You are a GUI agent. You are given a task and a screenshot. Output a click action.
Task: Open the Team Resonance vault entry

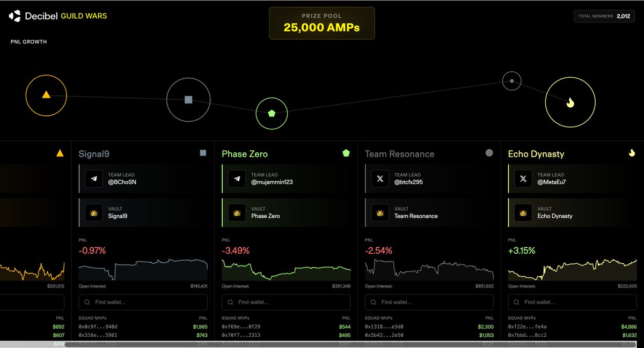point(429,213)
